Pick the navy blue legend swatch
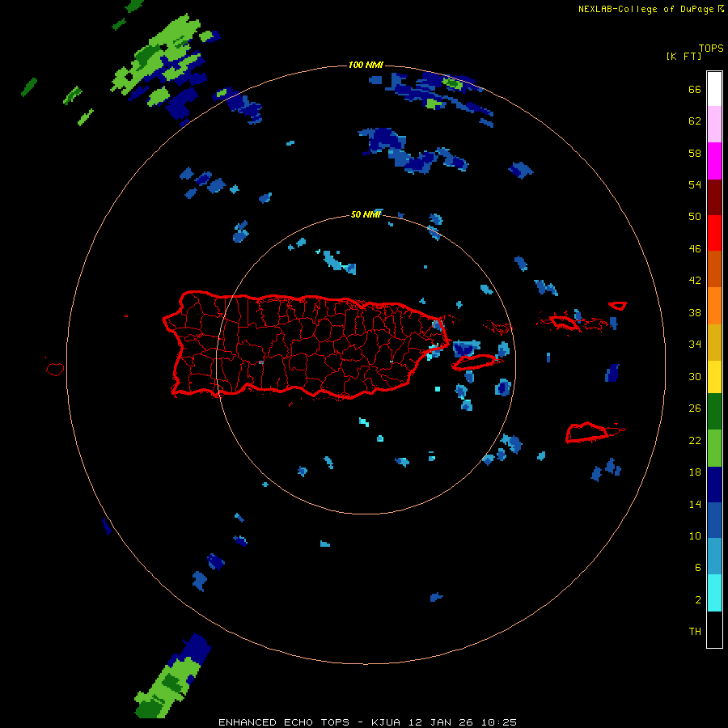Screen dimensions: 728x728 point(714,485)
